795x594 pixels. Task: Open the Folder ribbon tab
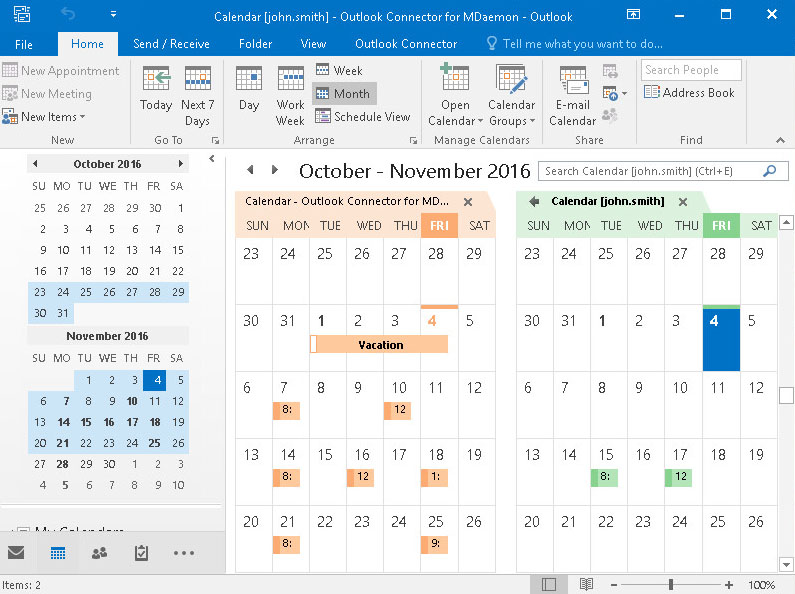click(x=256, y=44)
